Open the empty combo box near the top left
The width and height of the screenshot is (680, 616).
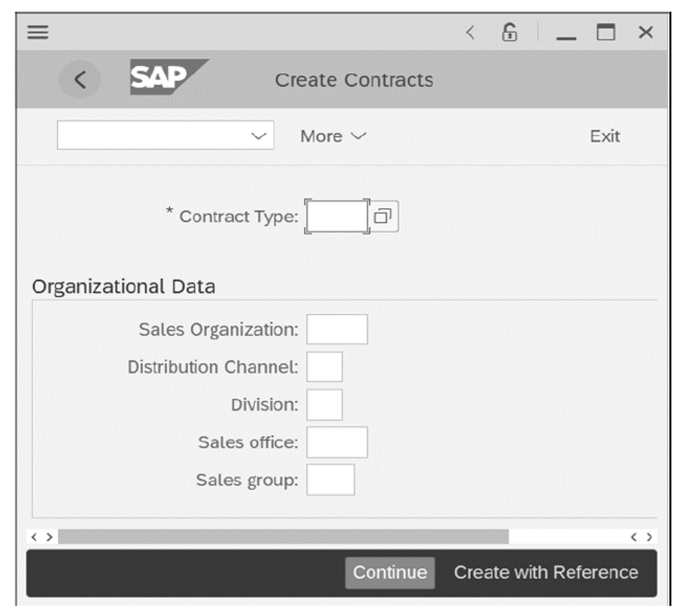(x=164, y=136)
